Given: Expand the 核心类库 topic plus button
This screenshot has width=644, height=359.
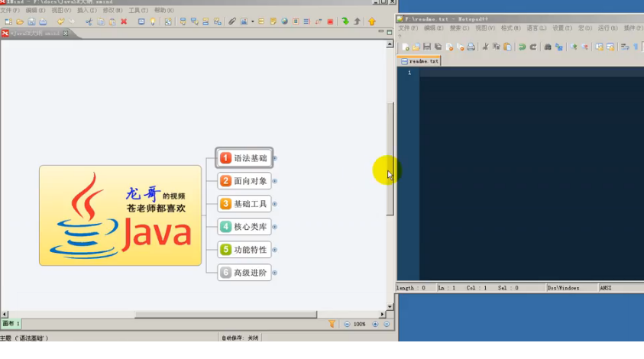Looking at the screenshot, I should pyautogui.click(x=275, y=227).
